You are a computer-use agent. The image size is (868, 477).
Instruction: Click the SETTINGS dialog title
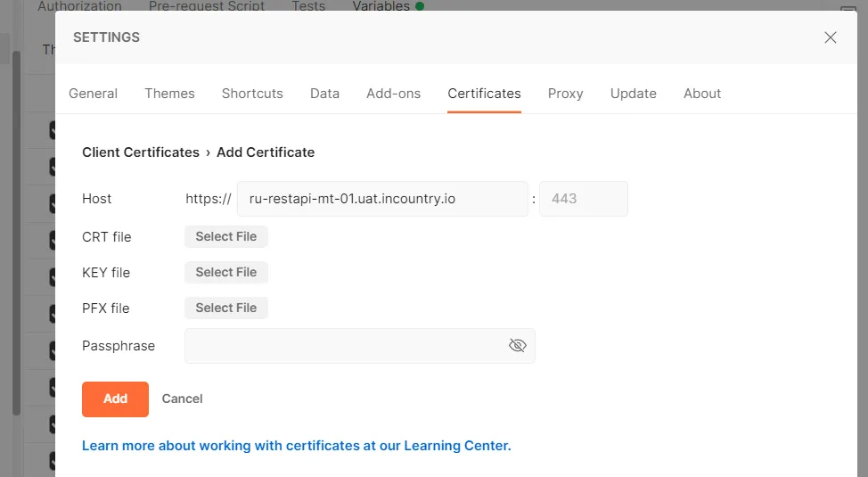point(106,37)
